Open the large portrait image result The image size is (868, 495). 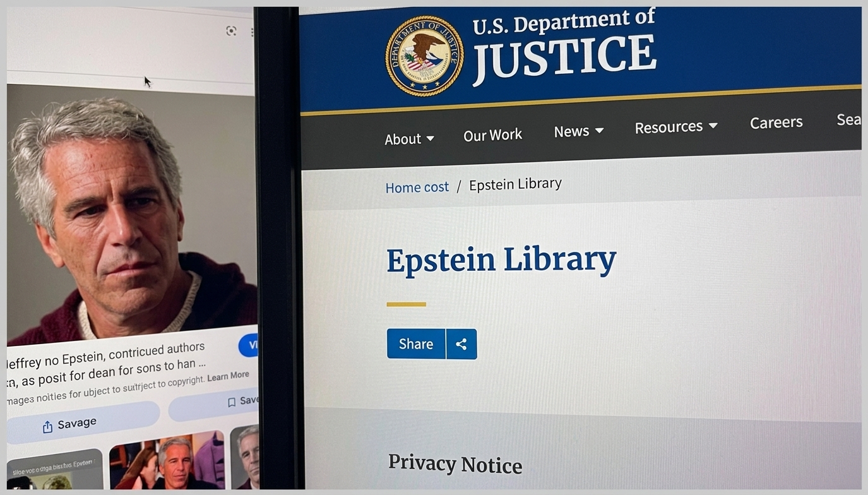click(132, 215)
